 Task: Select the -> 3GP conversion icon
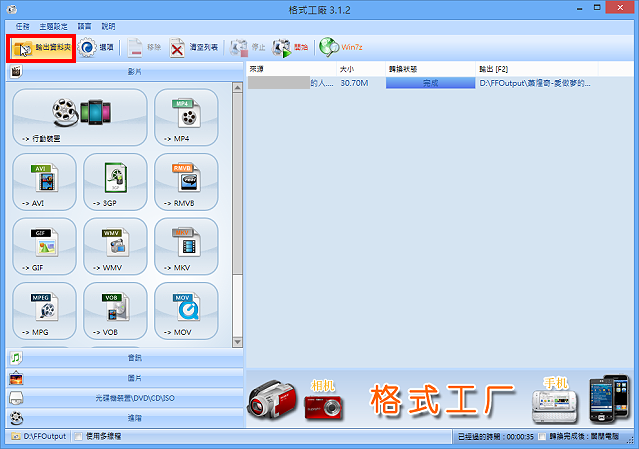point(115,182)
